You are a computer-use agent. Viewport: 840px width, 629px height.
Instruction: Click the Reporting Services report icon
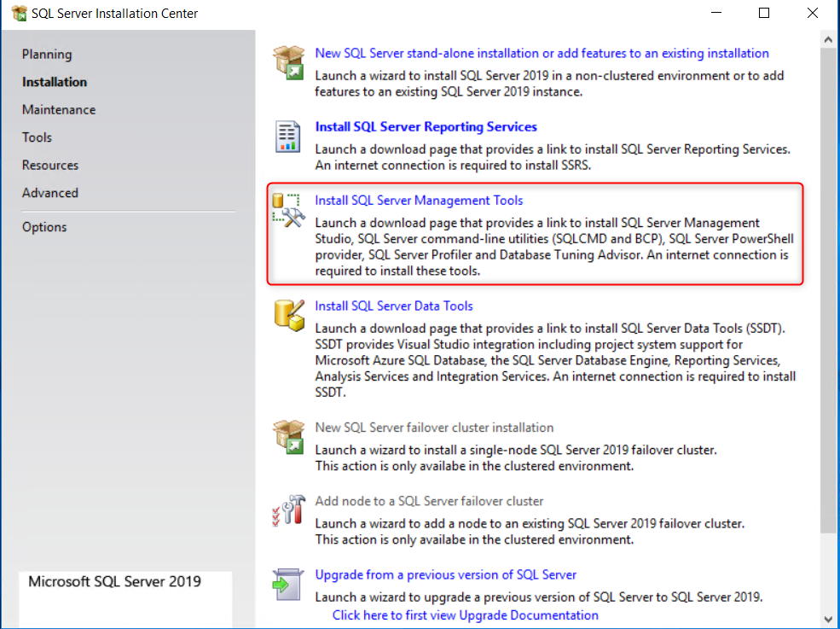pos(287,137)
